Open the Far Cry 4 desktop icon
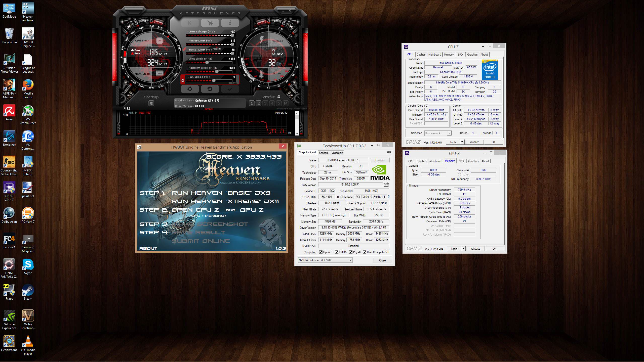The height and width of the screenshot is (362, 644). pyautogui.click(x=9, y=241)
